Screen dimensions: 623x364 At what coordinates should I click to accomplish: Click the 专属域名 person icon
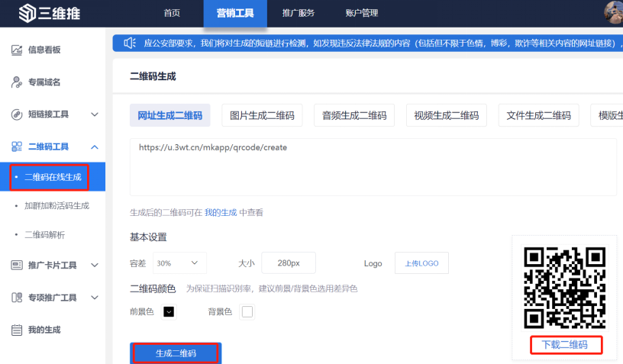(x=17, y=82)
